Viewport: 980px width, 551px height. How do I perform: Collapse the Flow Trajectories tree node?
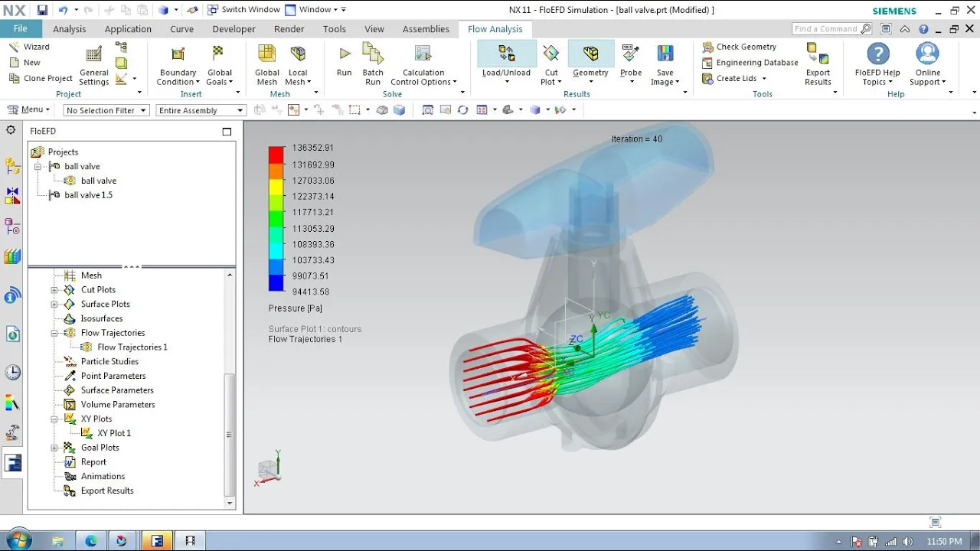coord(54,333)
